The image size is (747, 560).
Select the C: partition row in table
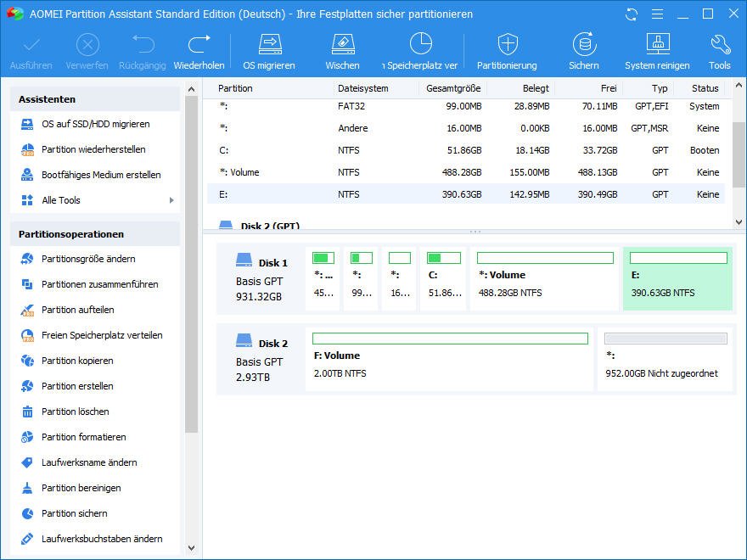(x=465, y=150)
